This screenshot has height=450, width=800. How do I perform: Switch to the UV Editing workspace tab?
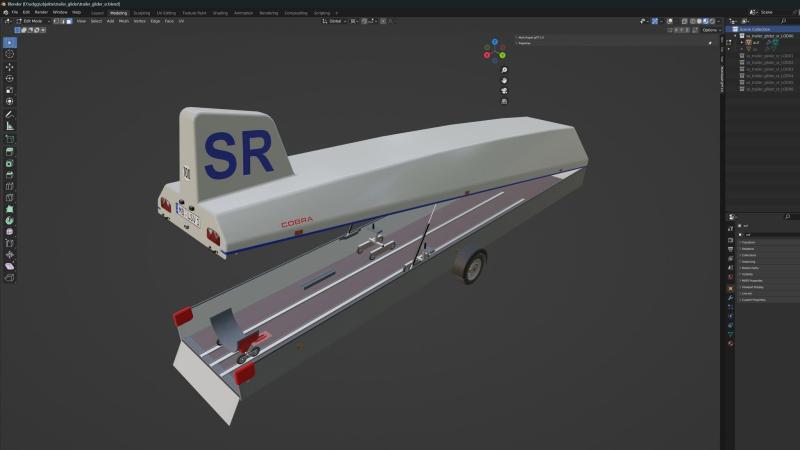166,13
